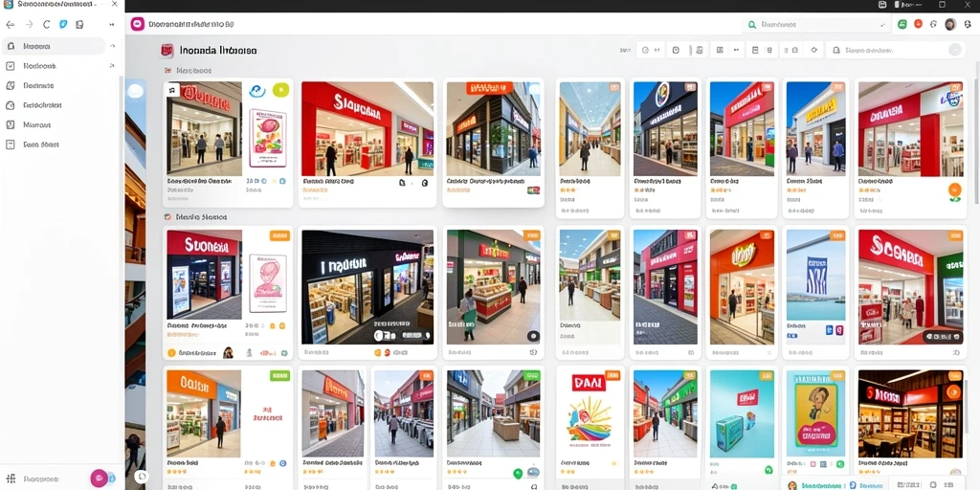
Task: Click the small circle button at bottom of left strip
Action: click(142, 477)
